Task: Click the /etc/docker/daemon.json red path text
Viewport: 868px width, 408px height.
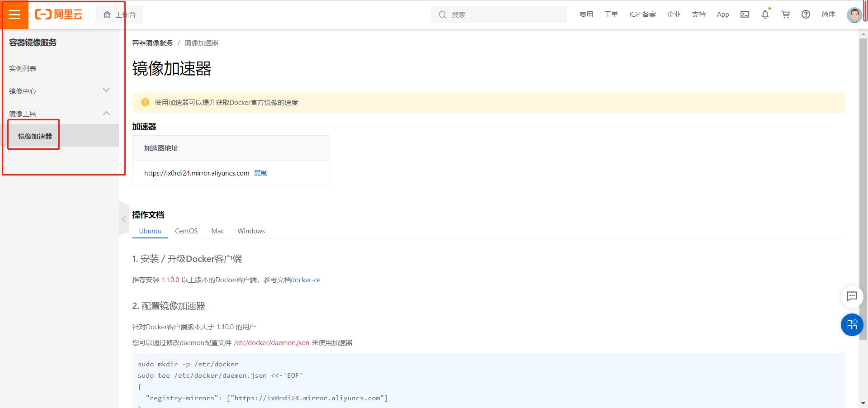Action: [x=272, y=342]
